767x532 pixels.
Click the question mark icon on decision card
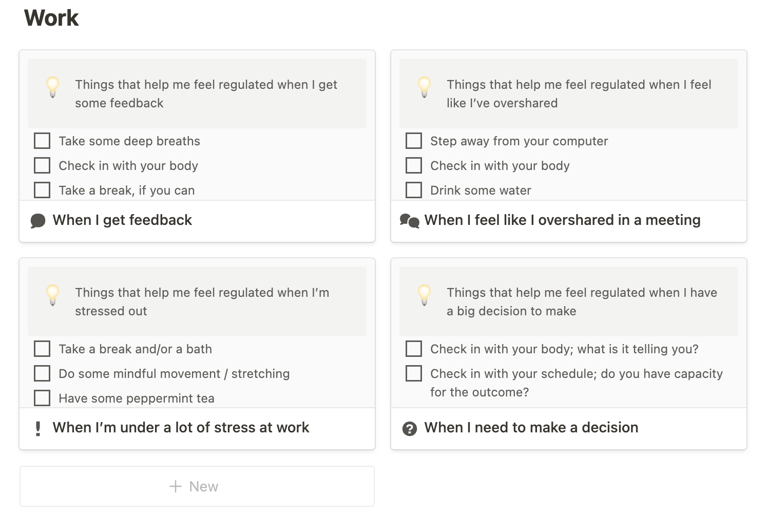(410, 428)
